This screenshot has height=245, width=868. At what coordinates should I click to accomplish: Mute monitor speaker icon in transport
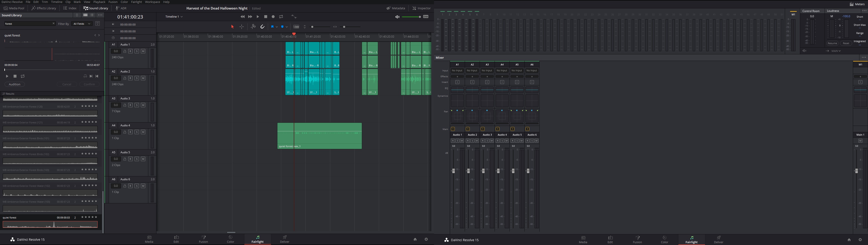point(397,17)
